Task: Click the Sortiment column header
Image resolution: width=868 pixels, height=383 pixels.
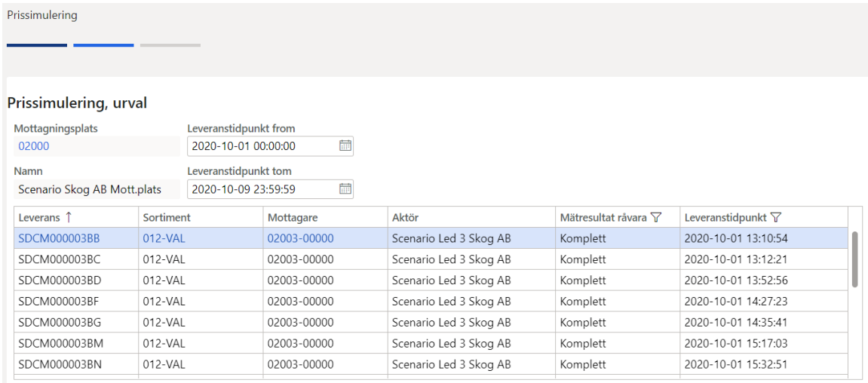Action: point(201,218)
